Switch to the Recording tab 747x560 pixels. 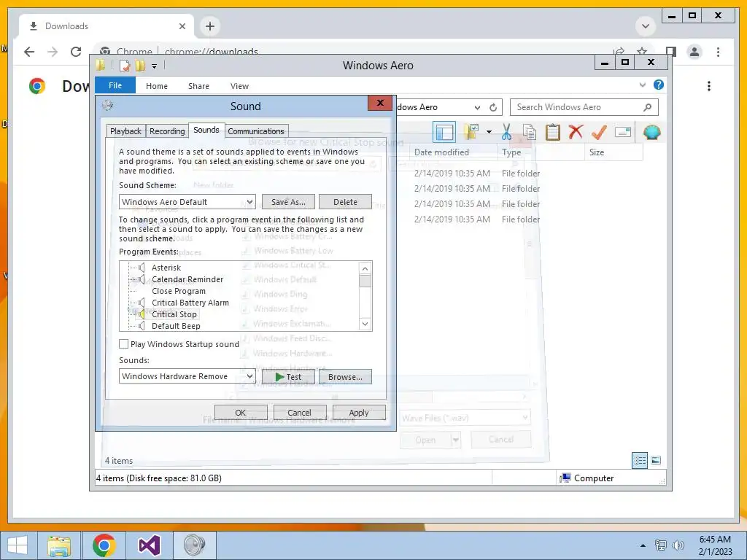(x=167, y=131)
